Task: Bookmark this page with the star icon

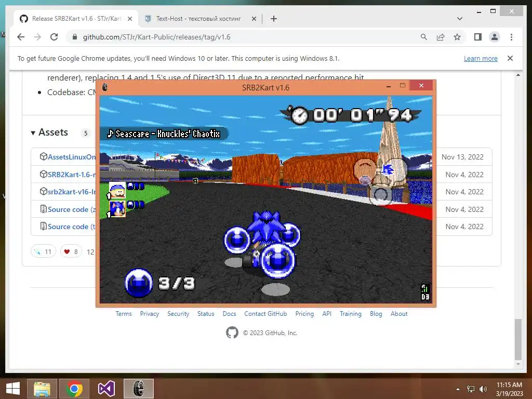Action: (457, 37)
